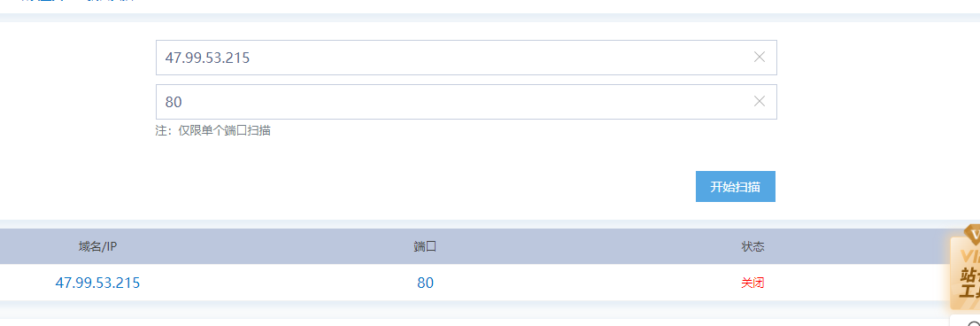Viewport: 980px width, 326px height.
Task: Sort by the 端口 column header
Action: 425,246
